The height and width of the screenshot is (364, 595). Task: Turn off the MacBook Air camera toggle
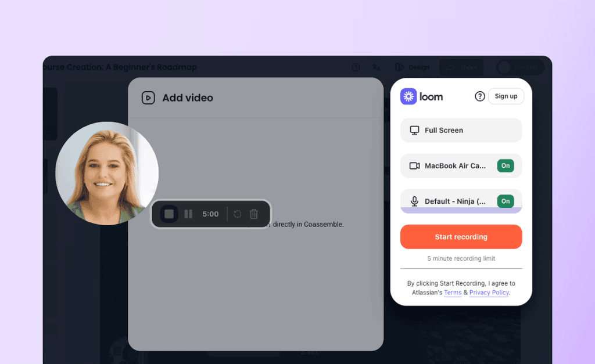(x=506, y=165)
